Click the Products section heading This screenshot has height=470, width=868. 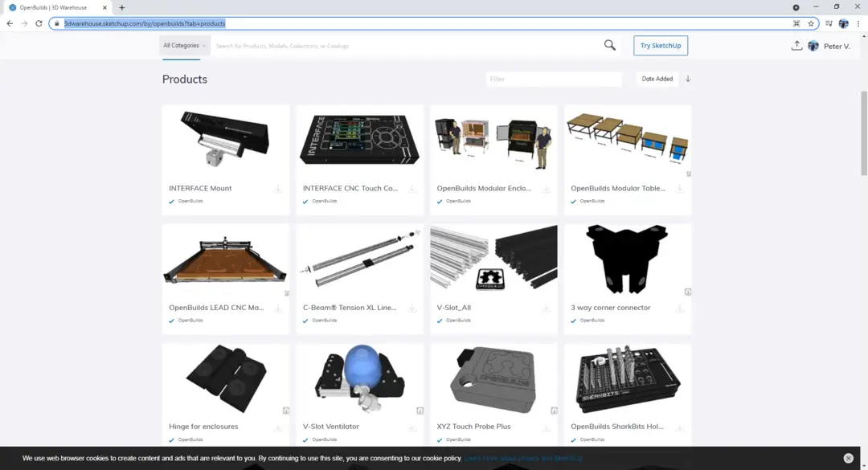[x=184, y=80]
